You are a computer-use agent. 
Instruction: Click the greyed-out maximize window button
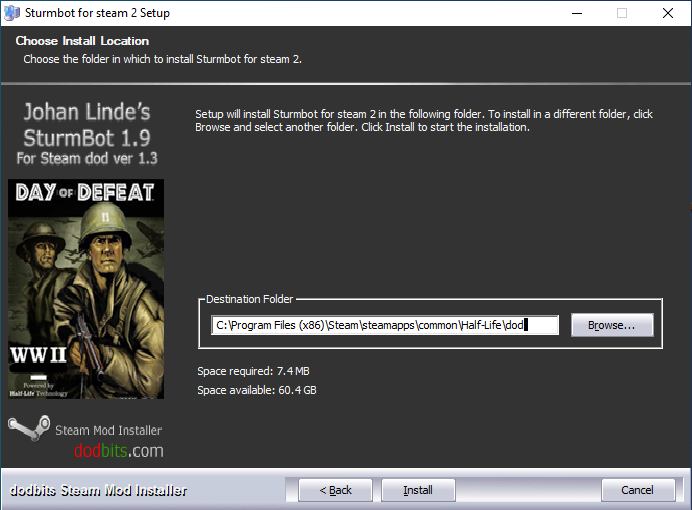click(x=622, y=13)
